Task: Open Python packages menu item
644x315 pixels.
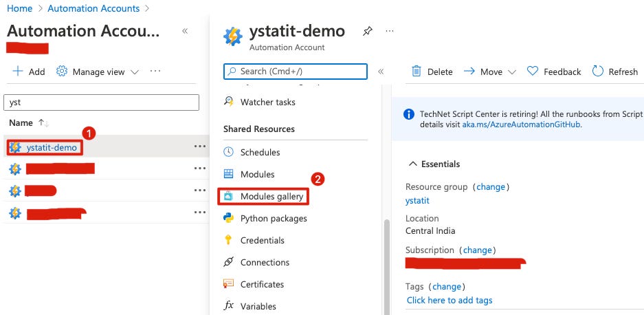Action: (274, 218)
